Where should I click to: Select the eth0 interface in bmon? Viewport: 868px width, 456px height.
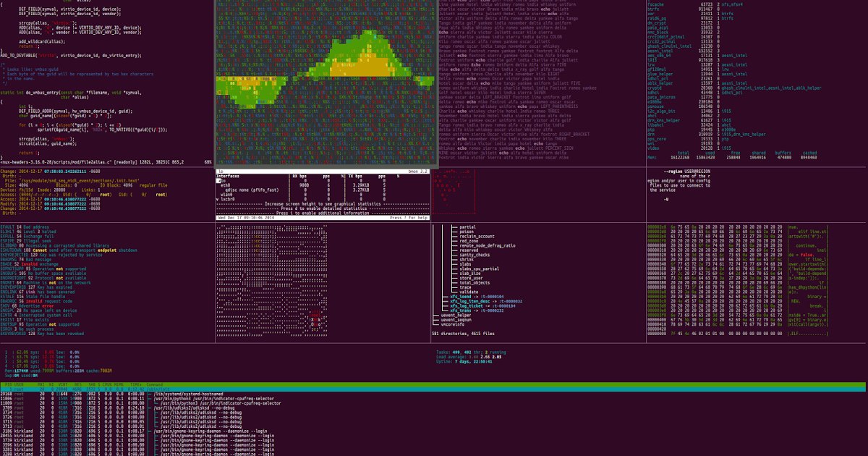click(x=225, y=185)
